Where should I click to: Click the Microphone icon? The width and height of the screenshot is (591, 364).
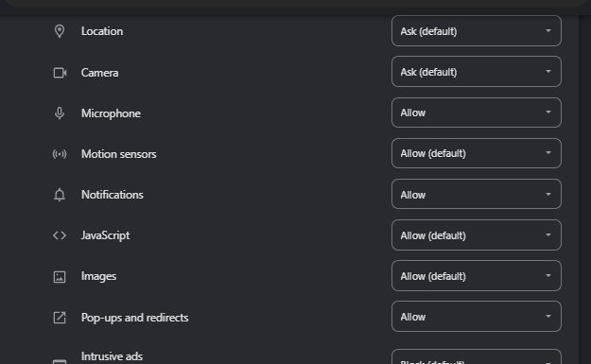60,113
